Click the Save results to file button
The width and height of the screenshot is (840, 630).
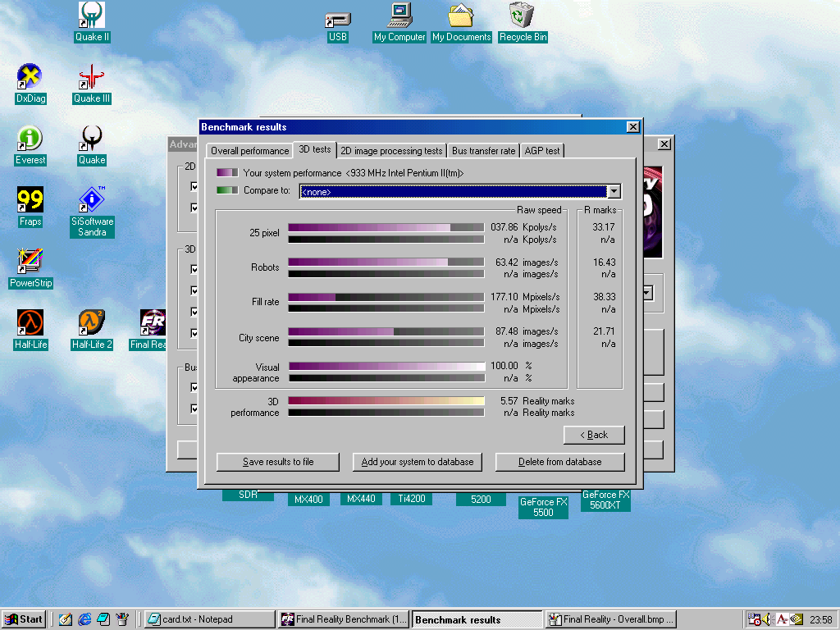[278, 462]
